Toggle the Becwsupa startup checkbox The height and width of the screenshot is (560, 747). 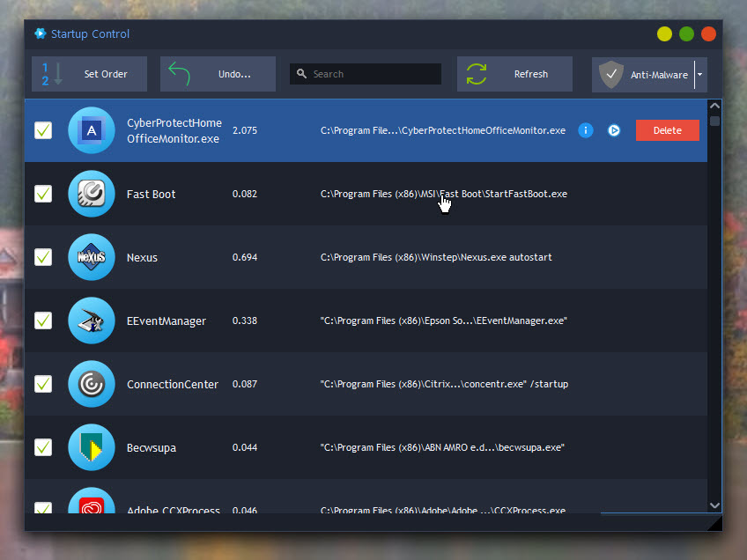[43, 447]
